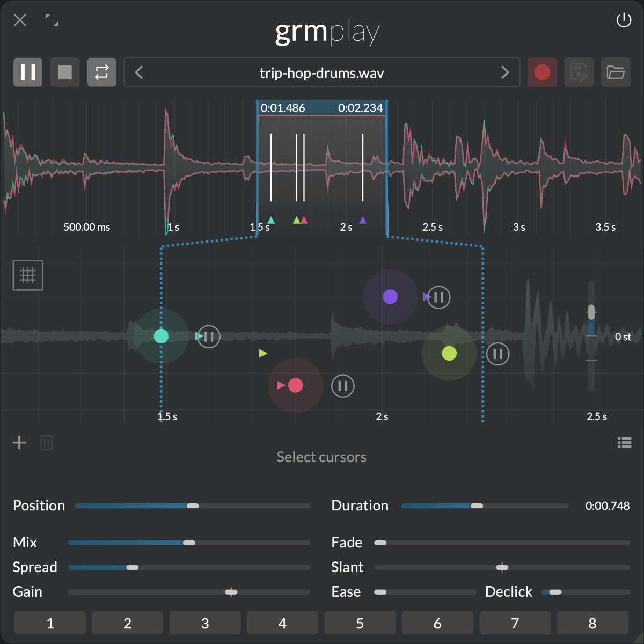Image resolution: width=644 pixels, height=644 pixels.
Task: Enable loop playback mode
Action: (x=101, y=72)
